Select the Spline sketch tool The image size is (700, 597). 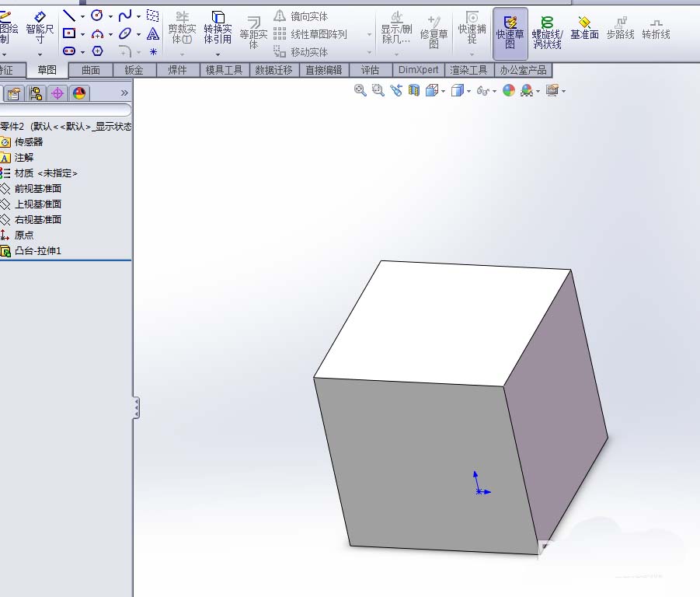pos(125,16)
